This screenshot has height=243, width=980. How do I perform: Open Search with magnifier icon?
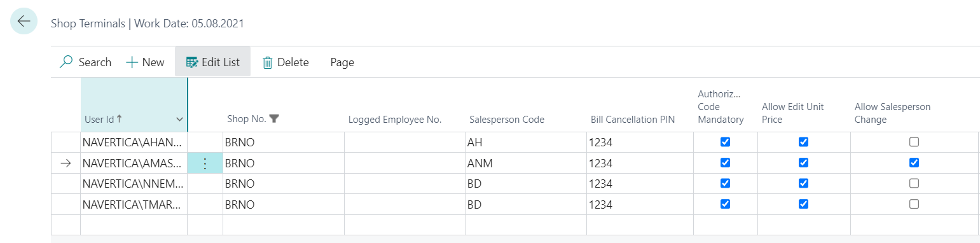85,62
